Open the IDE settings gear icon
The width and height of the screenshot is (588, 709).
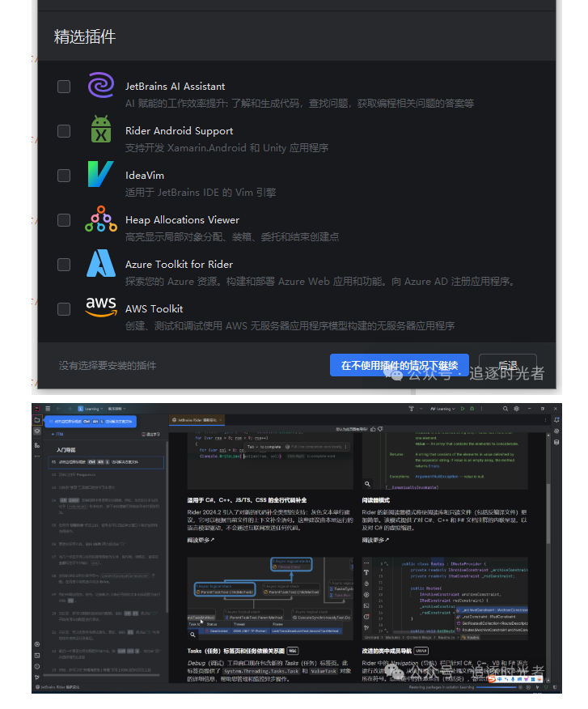click(x=517, y=409)
